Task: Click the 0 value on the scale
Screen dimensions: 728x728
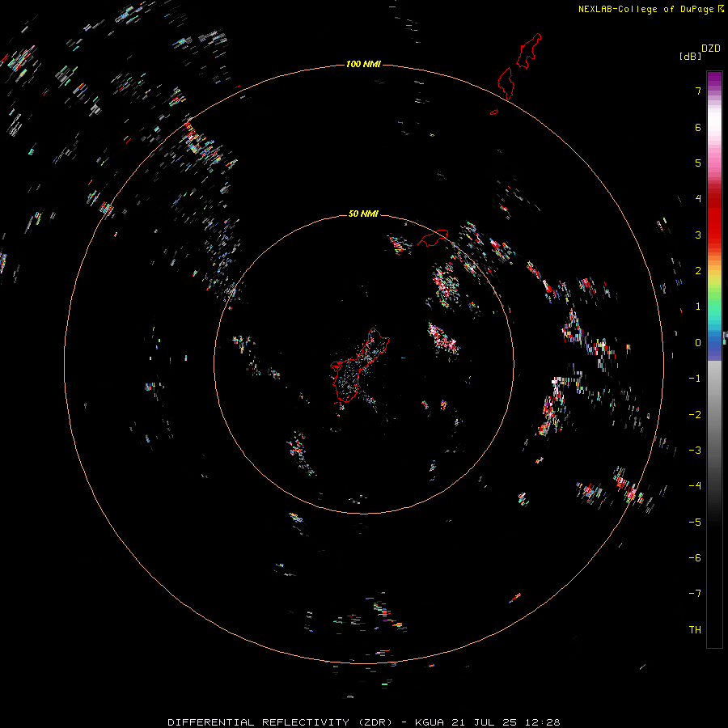Action: (x=698, y=343)
